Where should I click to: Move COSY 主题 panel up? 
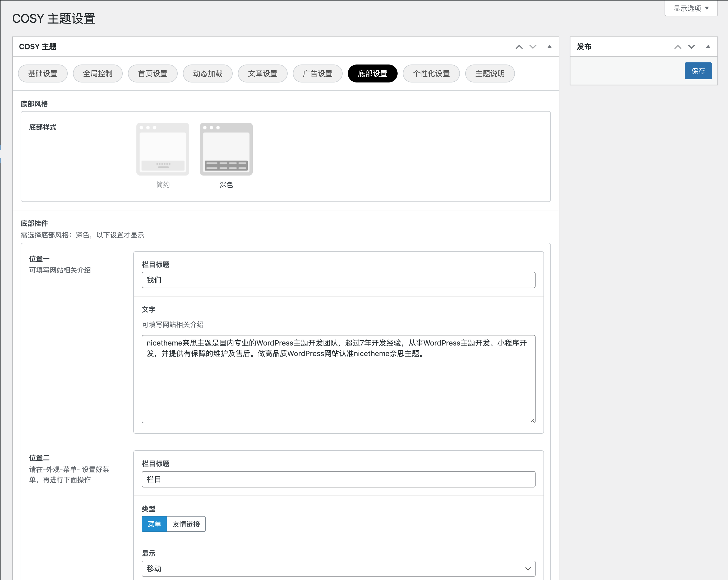[519, 47]
